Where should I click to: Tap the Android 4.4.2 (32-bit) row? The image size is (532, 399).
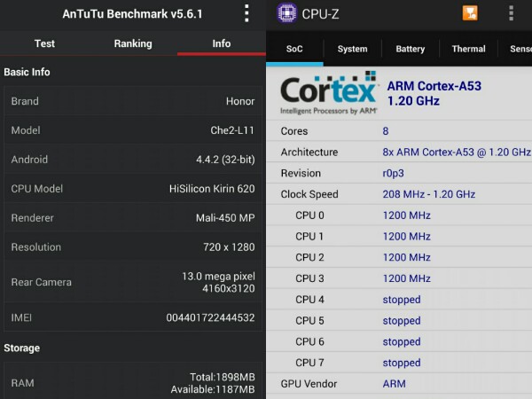(x=133, y=160)
